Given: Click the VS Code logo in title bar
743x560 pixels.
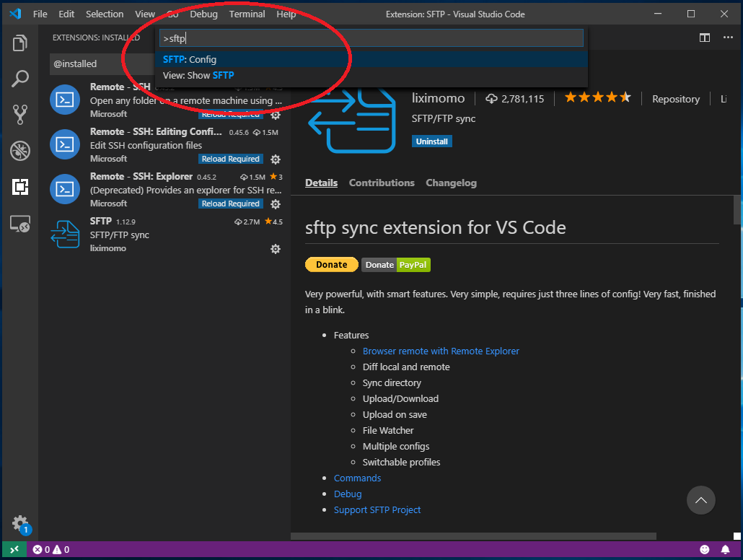Looking at the screenshot, I should point(15,14).
